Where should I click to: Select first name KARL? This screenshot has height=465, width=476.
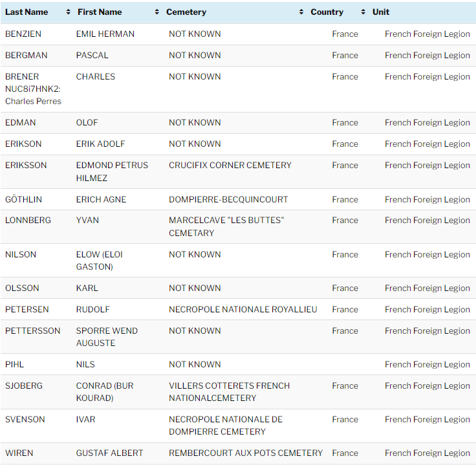[87, 288]
